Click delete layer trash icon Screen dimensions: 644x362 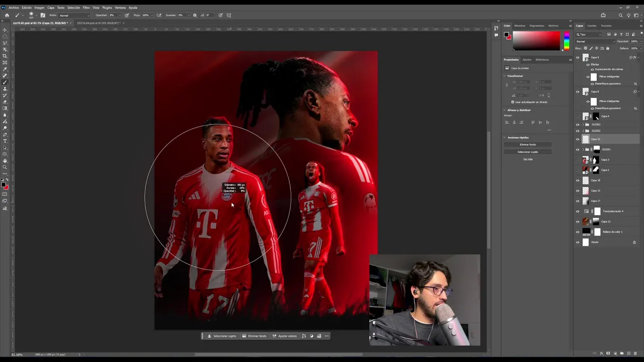[x=635, y=353]
